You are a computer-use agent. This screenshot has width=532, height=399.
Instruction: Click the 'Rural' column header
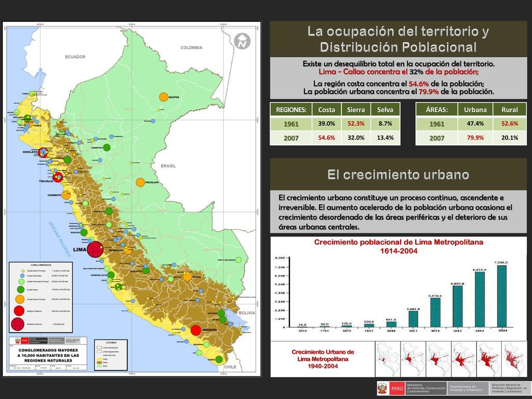[x=510, y=110]
